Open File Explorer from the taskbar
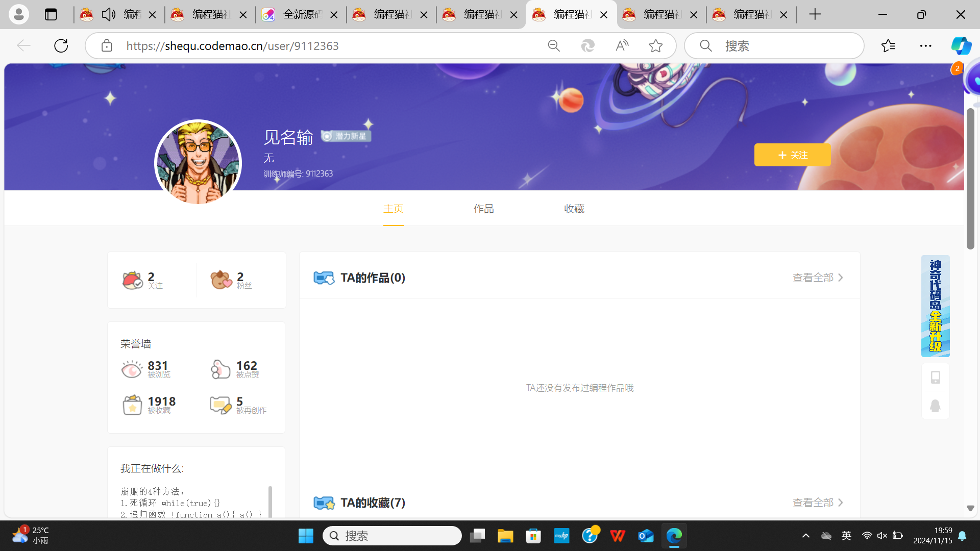The height and width of the screenshot is (551, 980). (x=505, y=536)
